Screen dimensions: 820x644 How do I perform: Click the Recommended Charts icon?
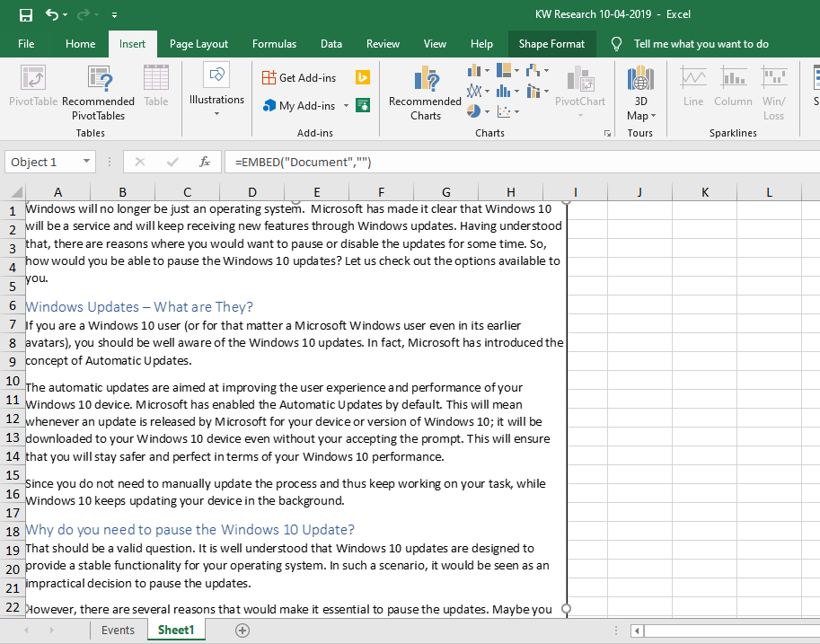coord(425,93)
